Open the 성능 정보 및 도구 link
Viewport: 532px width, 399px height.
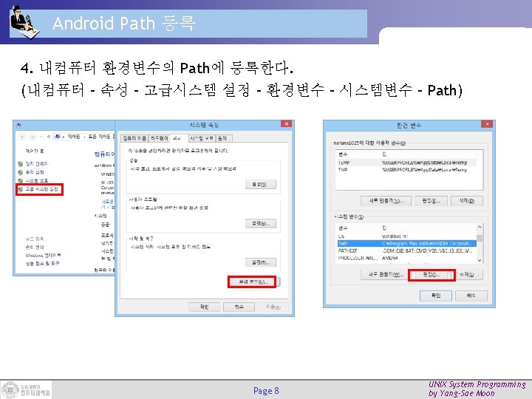click(42, 263)
